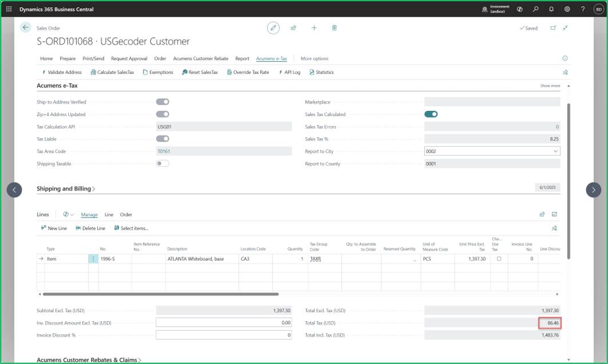Click Calculate SalesTax action

pyautogui.click(x=112, y=73)
